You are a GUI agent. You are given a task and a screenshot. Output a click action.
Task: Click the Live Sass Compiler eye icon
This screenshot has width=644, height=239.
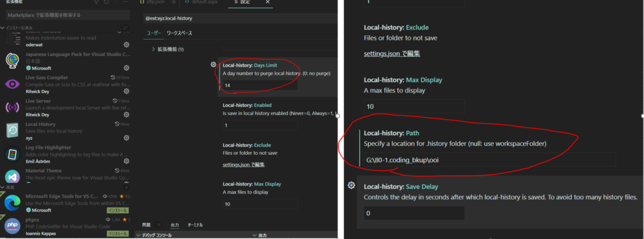[13, 84]
